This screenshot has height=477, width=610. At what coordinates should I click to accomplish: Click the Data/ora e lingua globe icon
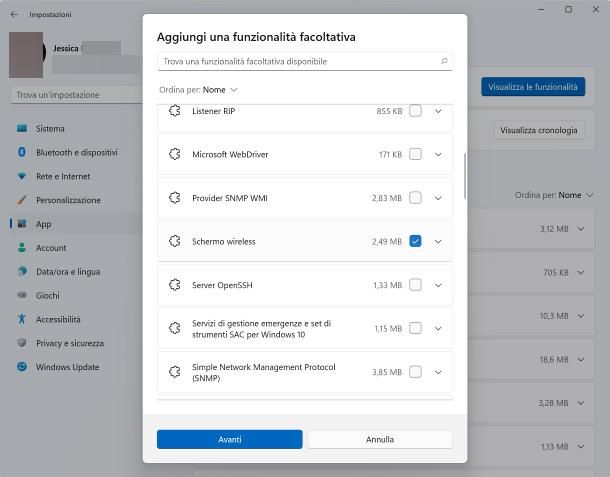click(x=22, y=271)
